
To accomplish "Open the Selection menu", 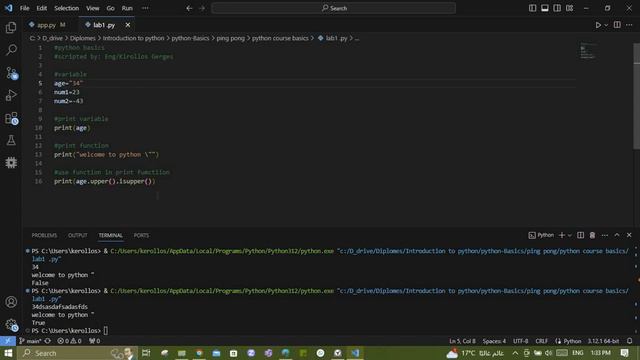I will pos(67,8).
